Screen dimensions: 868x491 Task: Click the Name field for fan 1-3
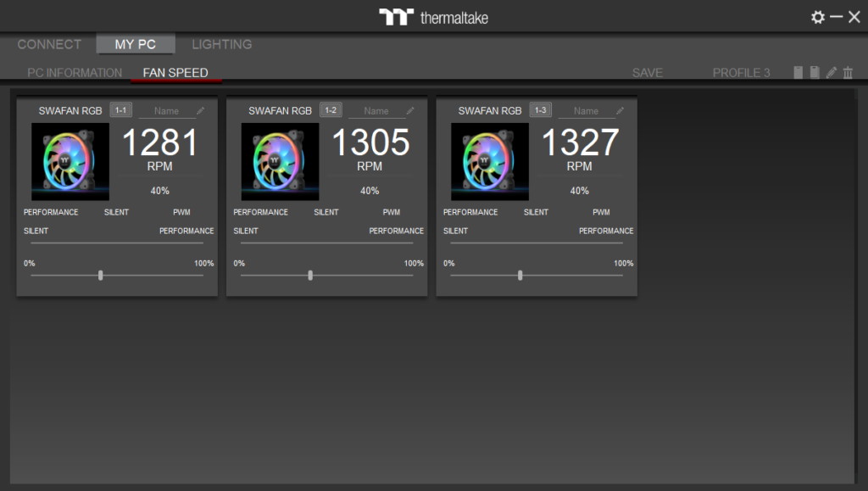pyautogui.click(x=587, y=111)
